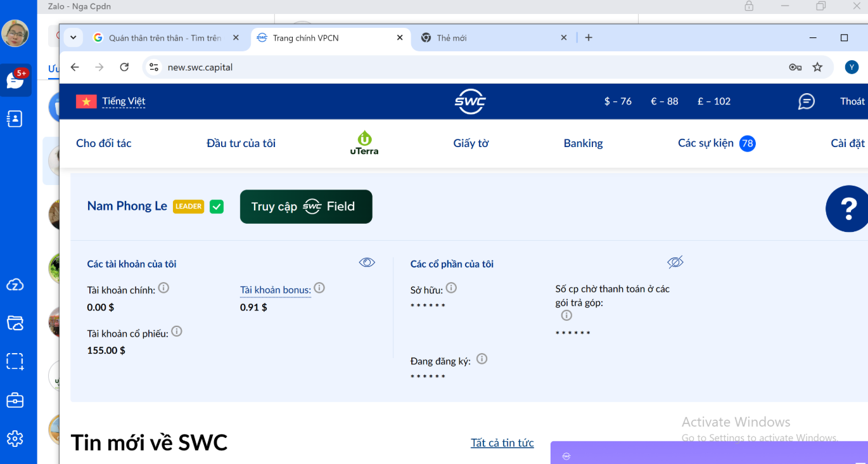The image size is (868, 464).
Task: Open Zalo folder files icon in sidebar
Action: click(15, 323)
